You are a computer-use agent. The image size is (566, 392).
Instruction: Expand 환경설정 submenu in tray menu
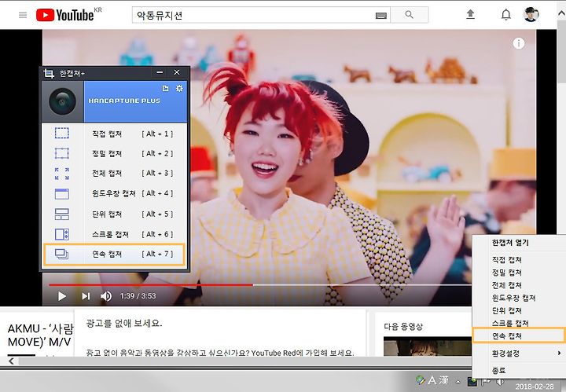coord(519,354)
